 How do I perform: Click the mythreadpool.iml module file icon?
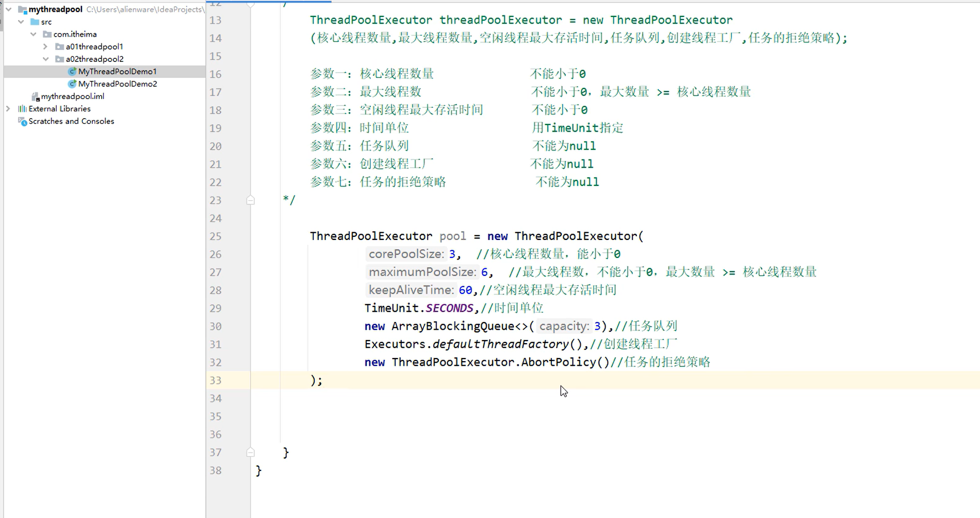click(x=35, y=96)
